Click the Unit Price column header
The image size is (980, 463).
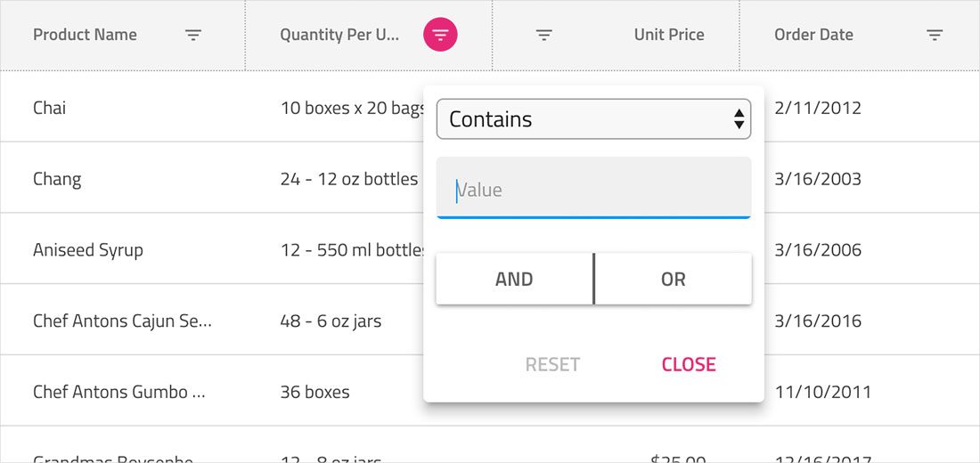[669, 36]
